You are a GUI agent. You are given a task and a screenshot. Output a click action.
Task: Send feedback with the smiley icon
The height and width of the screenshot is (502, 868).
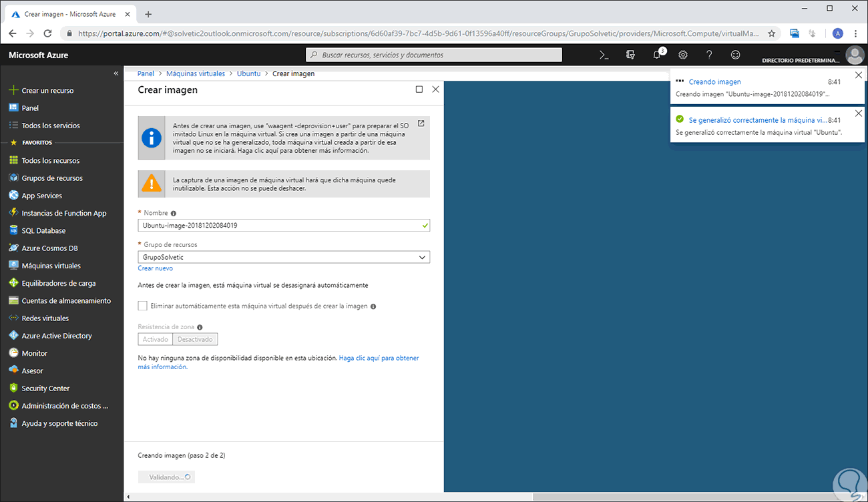(736, 55)
